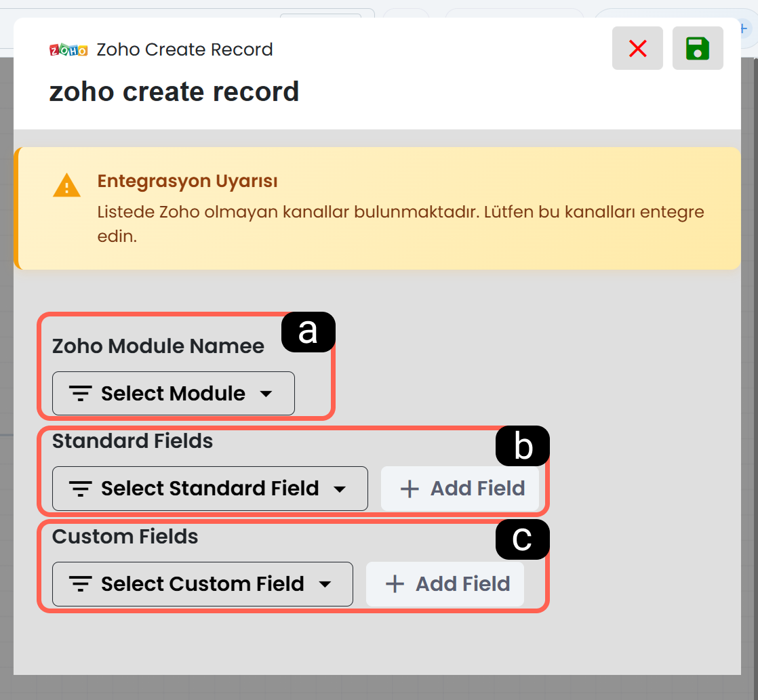Click filter icon in Select Standard Field
Viewport: 758px width, 700px height.
80,489
